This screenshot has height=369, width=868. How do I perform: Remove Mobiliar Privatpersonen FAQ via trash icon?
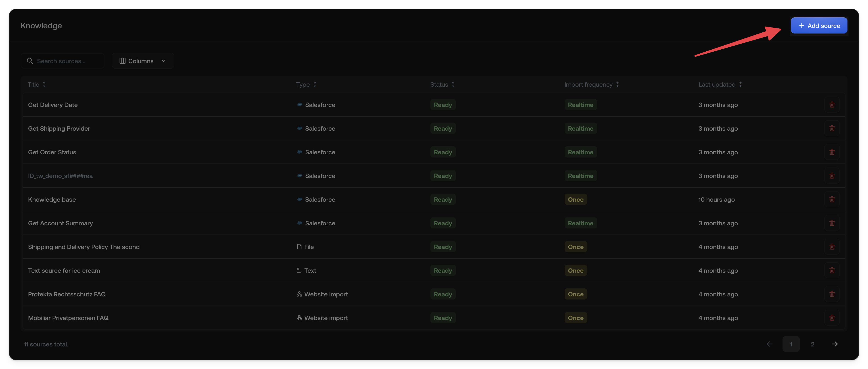tap(832, 318)
